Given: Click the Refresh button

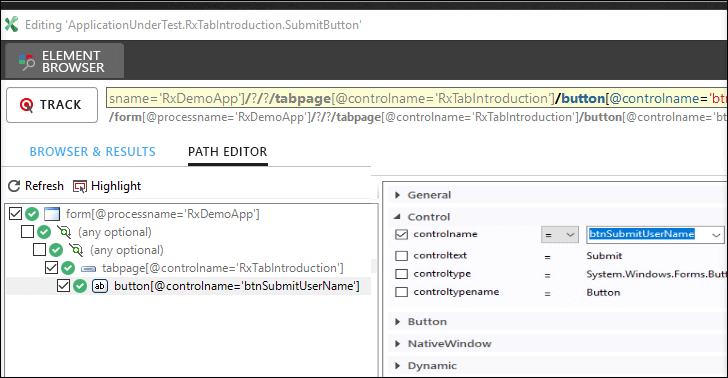Looking at the screenshot, I should (36, 186).
